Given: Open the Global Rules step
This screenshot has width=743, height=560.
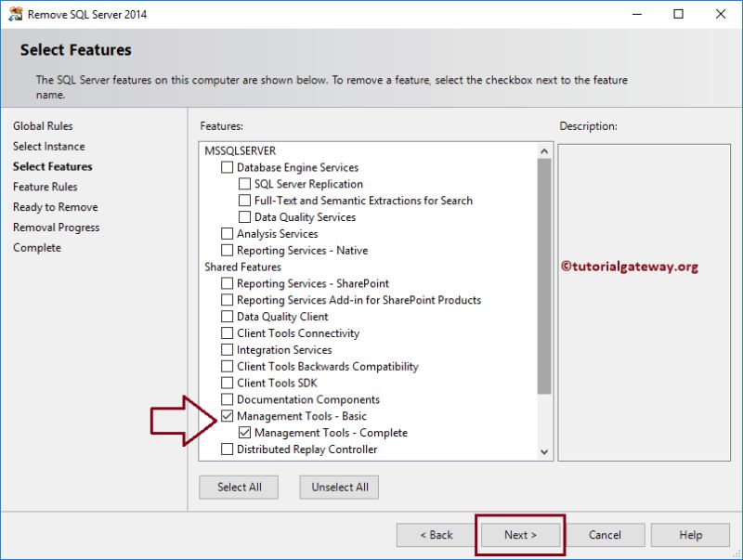Looking at the screenshot, I should [x=44, y=125].
